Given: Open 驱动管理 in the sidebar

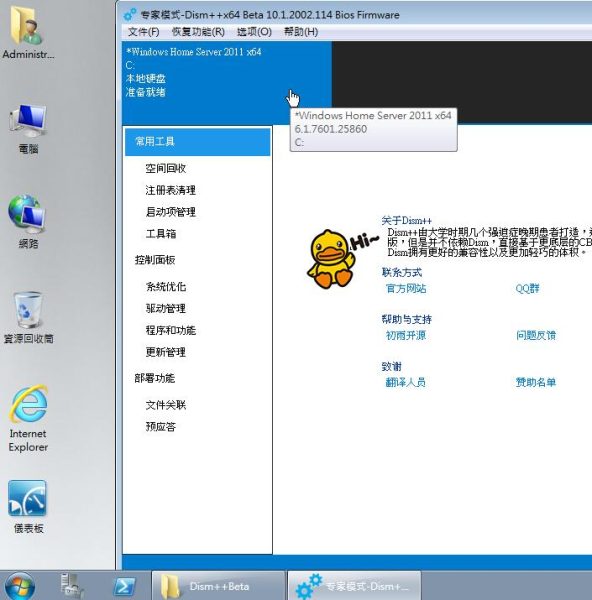Looking at the screenshot, I should 166,308.
